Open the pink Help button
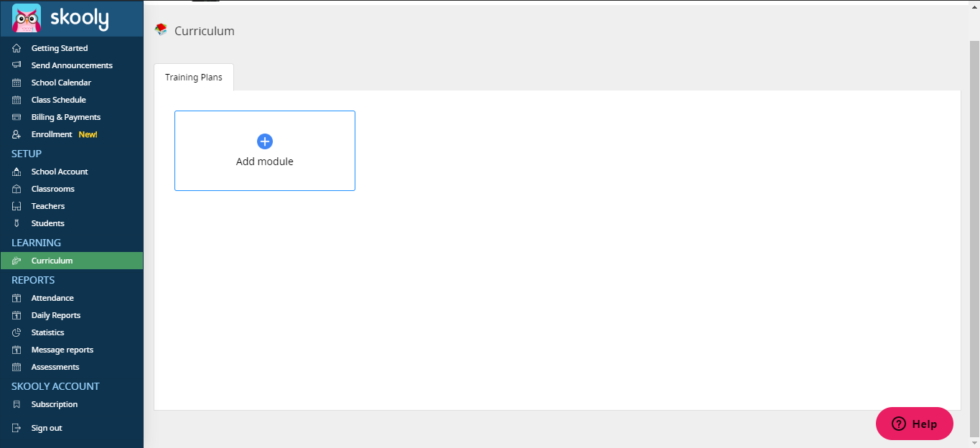Viewport: 980px width, 448px height. coord(915,424)
